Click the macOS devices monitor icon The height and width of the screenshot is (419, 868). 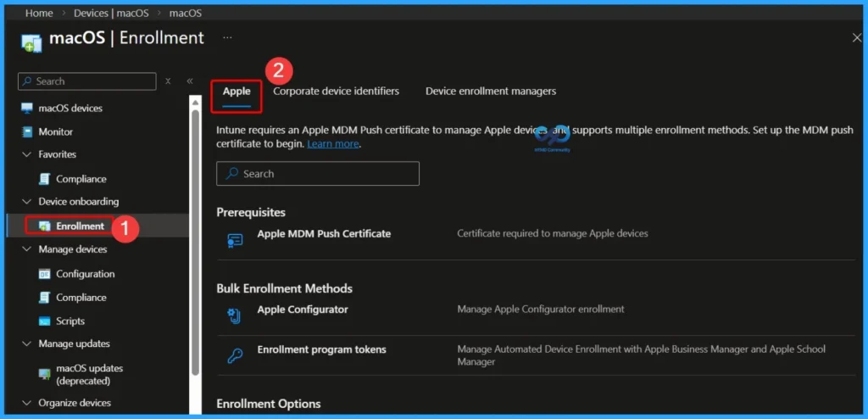[x=27, y=108]
